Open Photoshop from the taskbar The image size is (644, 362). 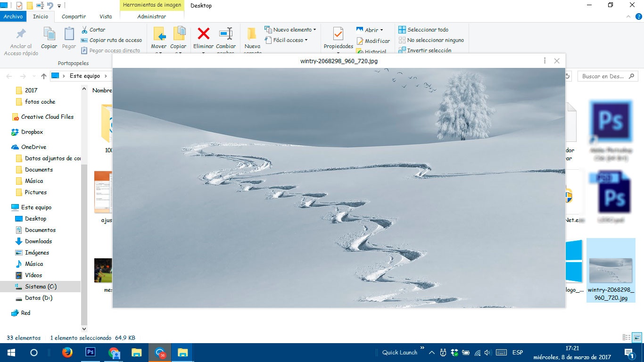(91, 352)
